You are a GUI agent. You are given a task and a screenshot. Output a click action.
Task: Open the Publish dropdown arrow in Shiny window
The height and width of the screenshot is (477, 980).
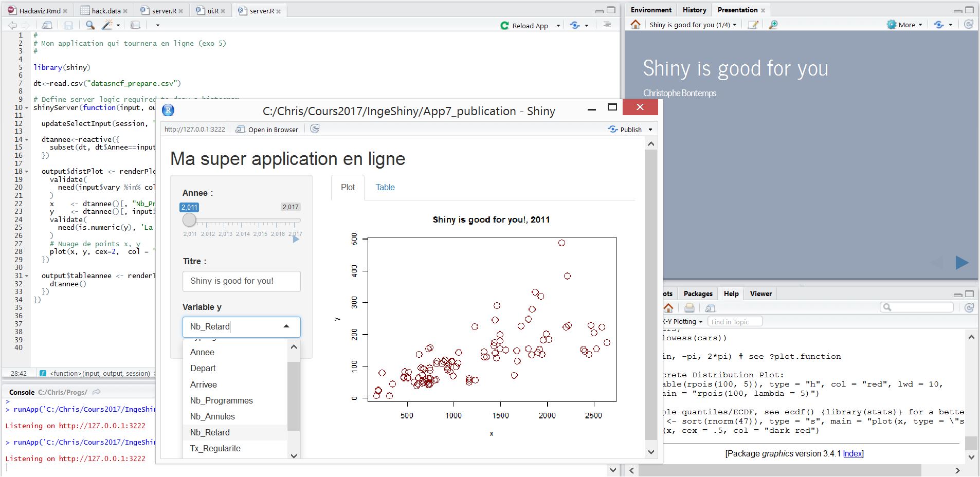[650, 130]
